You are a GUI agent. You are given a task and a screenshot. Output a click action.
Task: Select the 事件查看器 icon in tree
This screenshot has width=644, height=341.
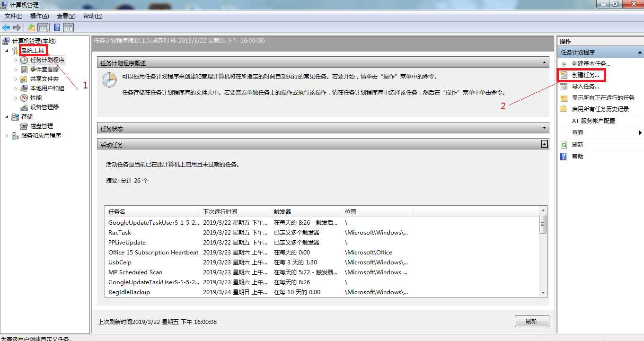(24, 70)
